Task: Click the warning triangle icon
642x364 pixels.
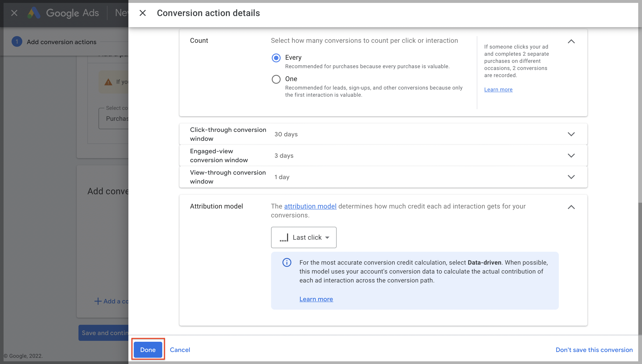Action: tap(108, 82)
